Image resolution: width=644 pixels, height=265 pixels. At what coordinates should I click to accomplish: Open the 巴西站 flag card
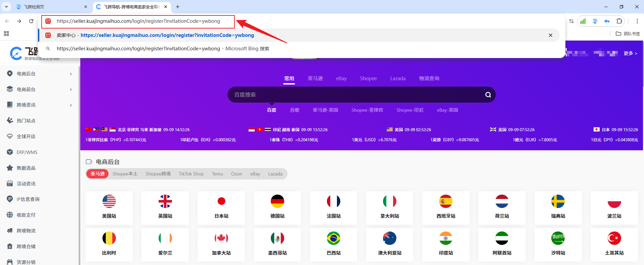tap(334, 245)
